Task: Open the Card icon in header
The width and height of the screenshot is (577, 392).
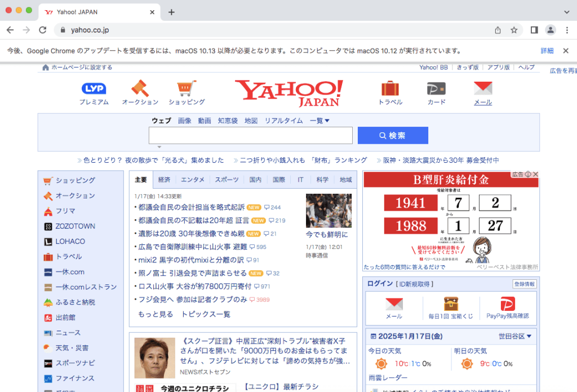Action: click(437, 88)
